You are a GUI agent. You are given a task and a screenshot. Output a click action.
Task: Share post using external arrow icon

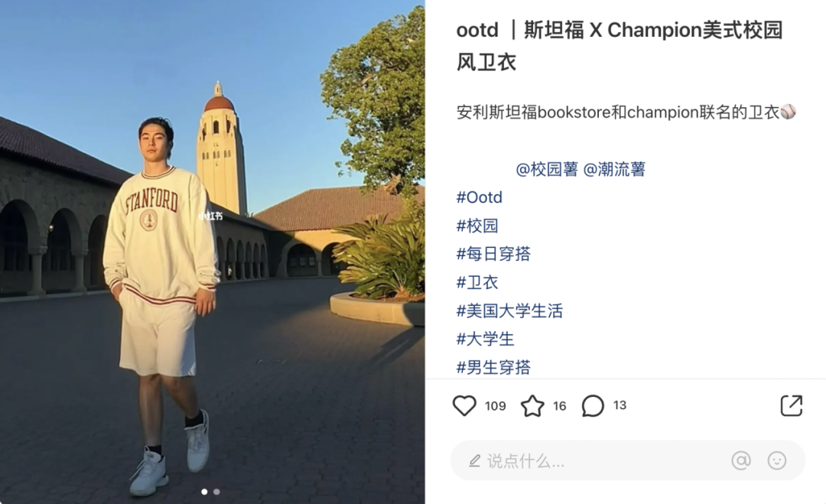[x=792, y=405]
